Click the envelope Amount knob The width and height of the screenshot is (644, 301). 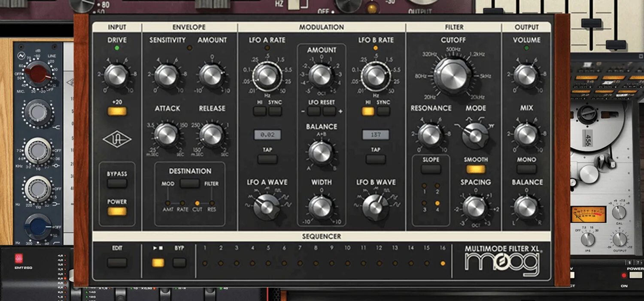pyautogui.click(x=212, y=76)
